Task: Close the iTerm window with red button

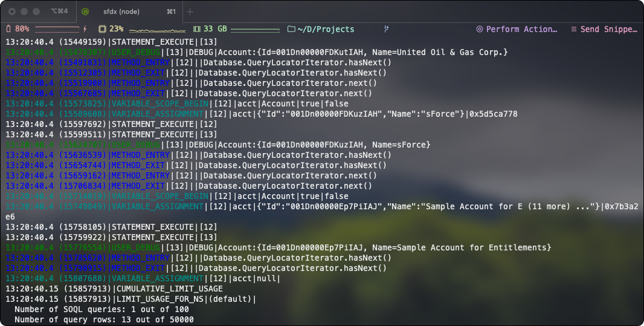Action: [x=12, y=12]
